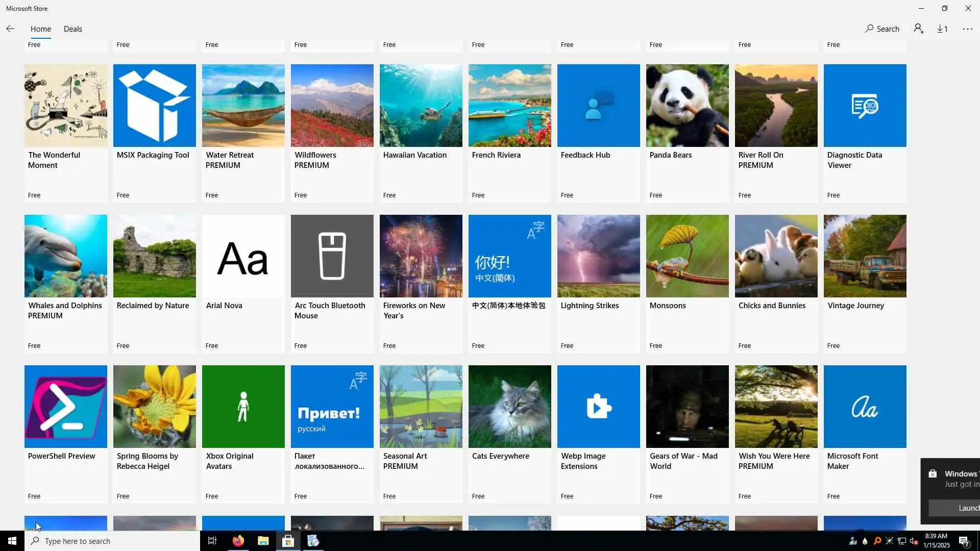Open Microsoft Font Maker tile
This screenshot has height=551, width=980.
[865, 407]
